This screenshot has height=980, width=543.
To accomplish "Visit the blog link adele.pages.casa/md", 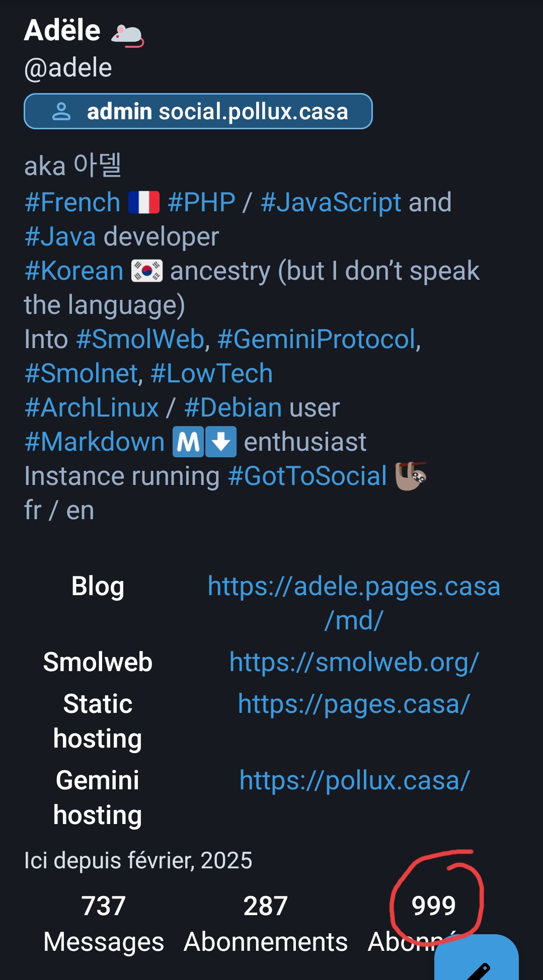I will 353,587.
